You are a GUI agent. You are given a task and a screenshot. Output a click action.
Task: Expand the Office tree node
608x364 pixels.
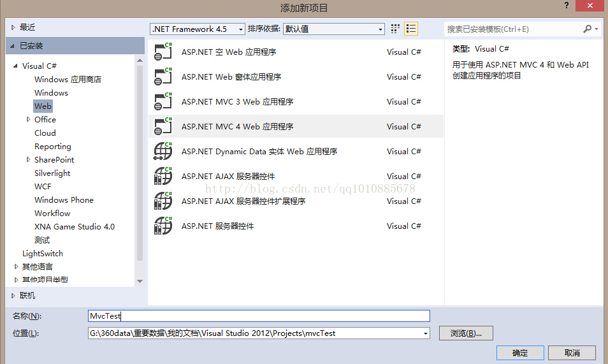click(28, 119)
